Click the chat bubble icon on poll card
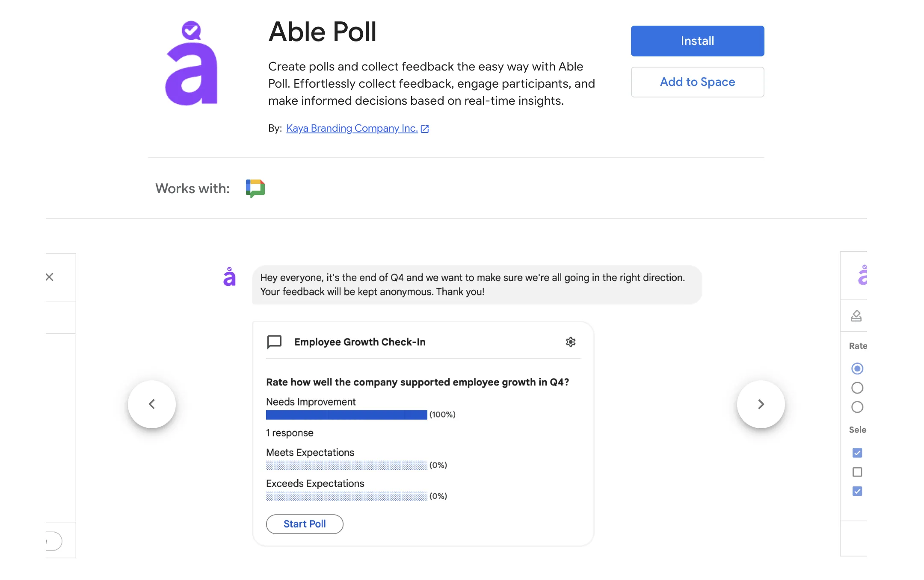This screenshot has height=580, width=924. pos(275,342)
